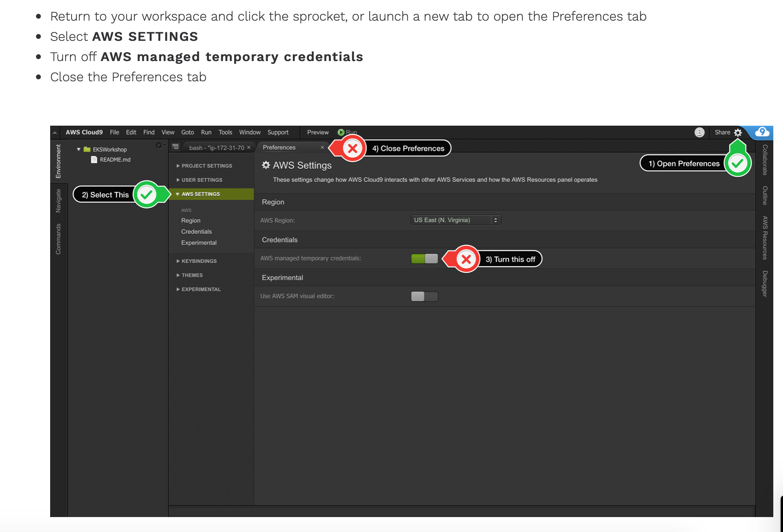This screenshot has height=532, width=783.
Task: Open the View menu
Action: coord(168,132)
